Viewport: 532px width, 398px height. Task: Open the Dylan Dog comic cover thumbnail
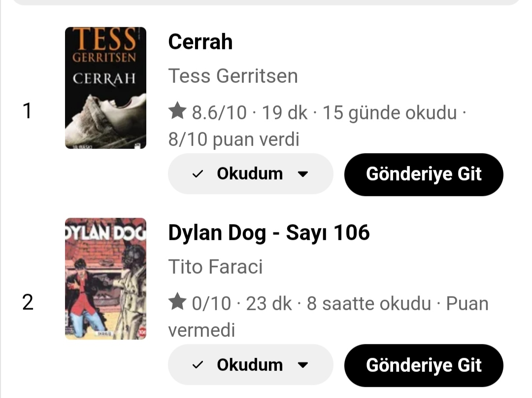coord(105,279)
